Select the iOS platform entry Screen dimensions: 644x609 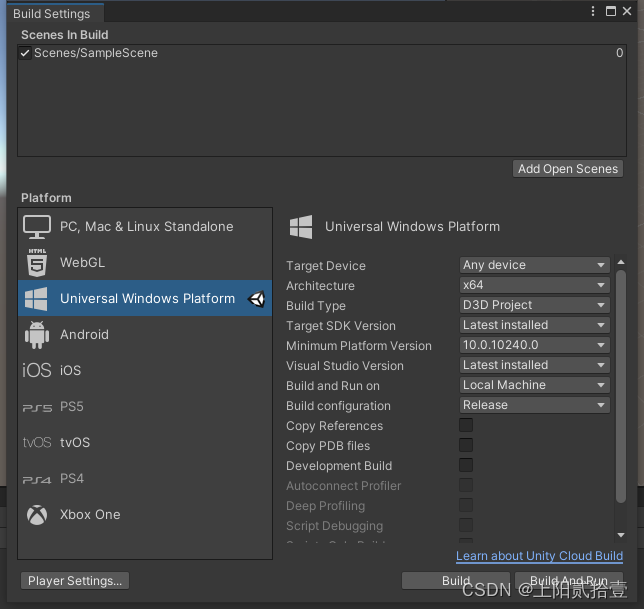coord(145,370)
